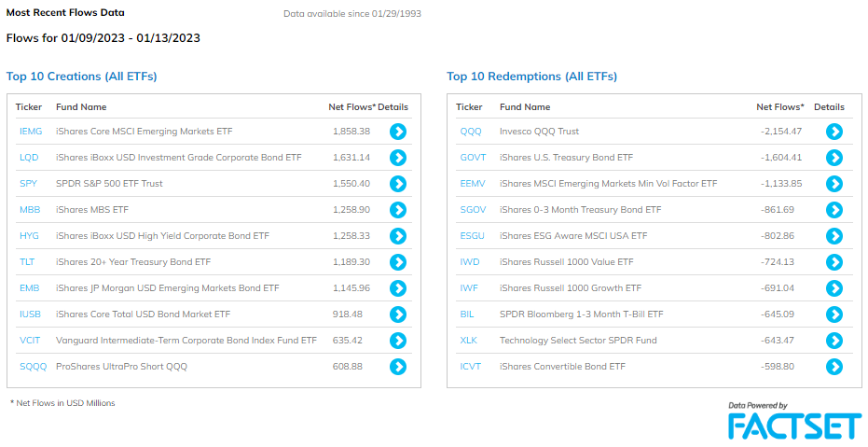Open details arrow for IUSB row
Screen dimensions: 868x447
398,314
